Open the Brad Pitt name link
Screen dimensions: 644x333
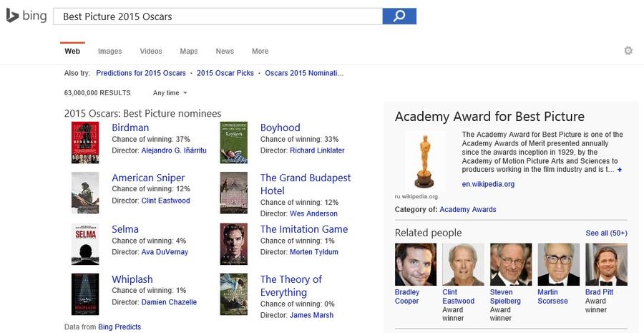599,292
